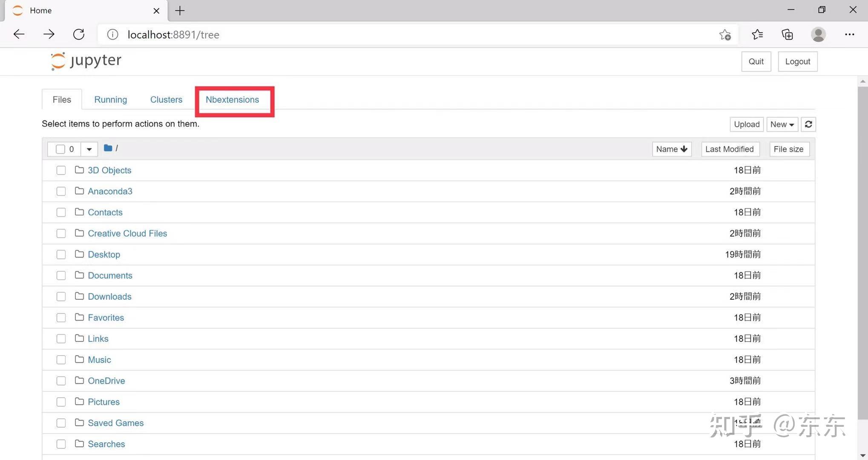Screen dimensions: 868x460
Task: Click the Upload button
Action: [746, 124]
